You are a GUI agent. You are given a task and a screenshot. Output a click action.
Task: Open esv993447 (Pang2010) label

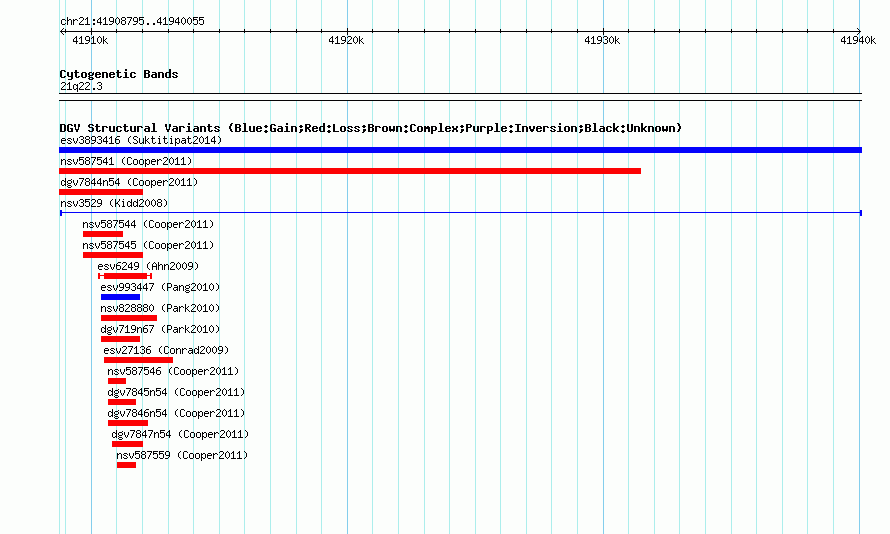coord(160,287)
